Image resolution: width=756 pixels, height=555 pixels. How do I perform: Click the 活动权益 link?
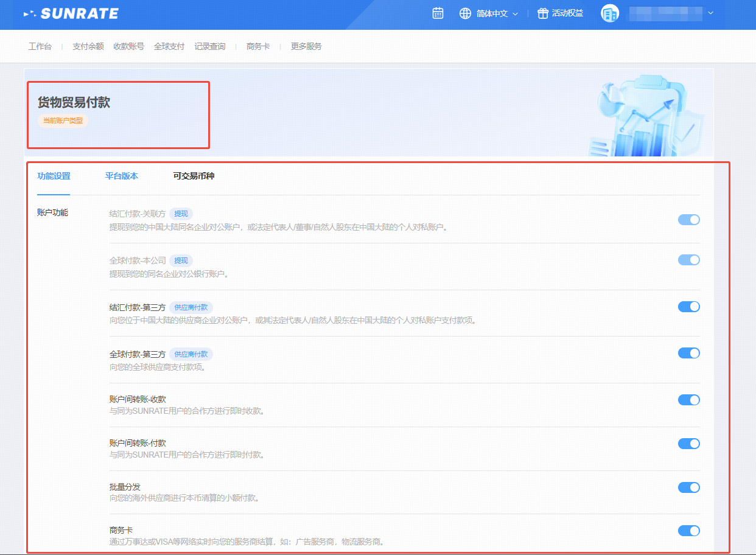(567, 13)
